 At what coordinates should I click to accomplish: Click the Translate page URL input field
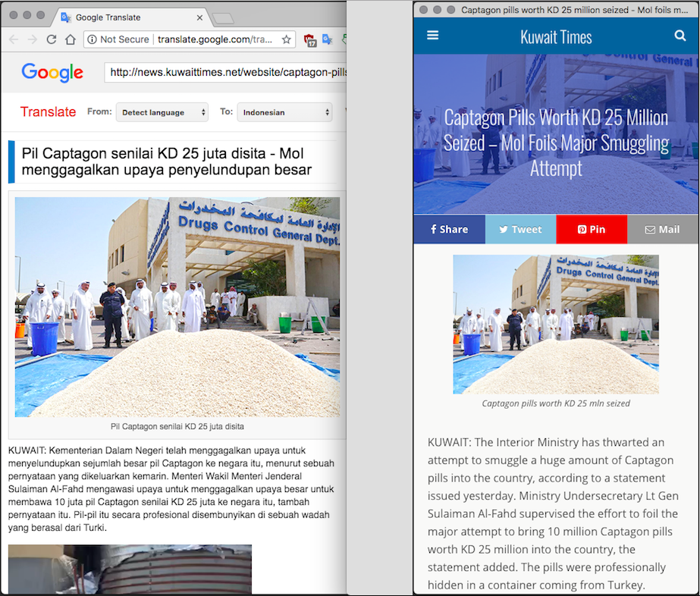coord(226,73)
